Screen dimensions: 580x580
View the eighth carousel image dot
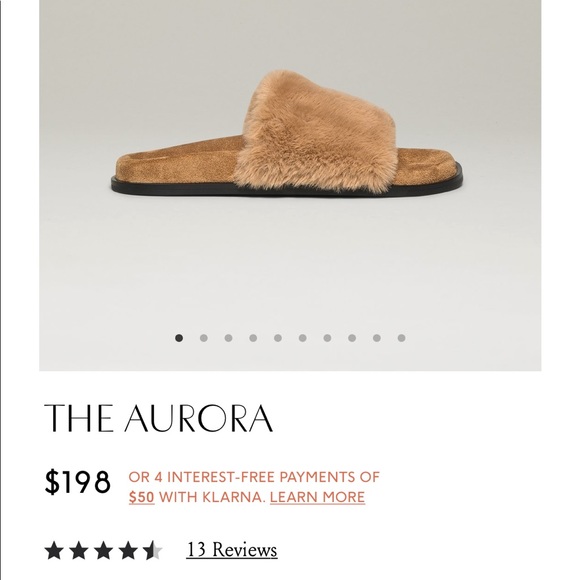click(352, 338)
